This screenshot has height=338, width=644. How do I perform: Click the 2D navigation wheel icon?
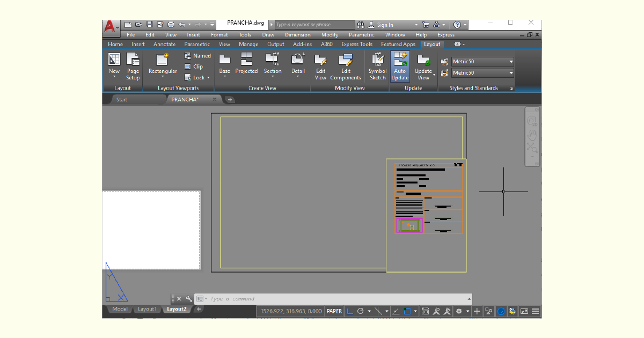tap(532, 121)
